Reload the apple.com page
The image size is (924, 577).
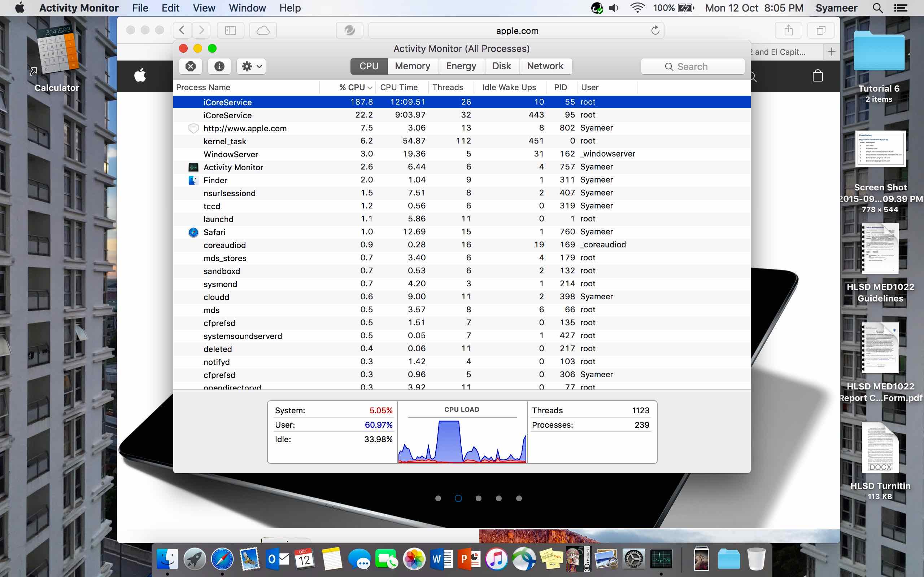[x=655, y=30]
